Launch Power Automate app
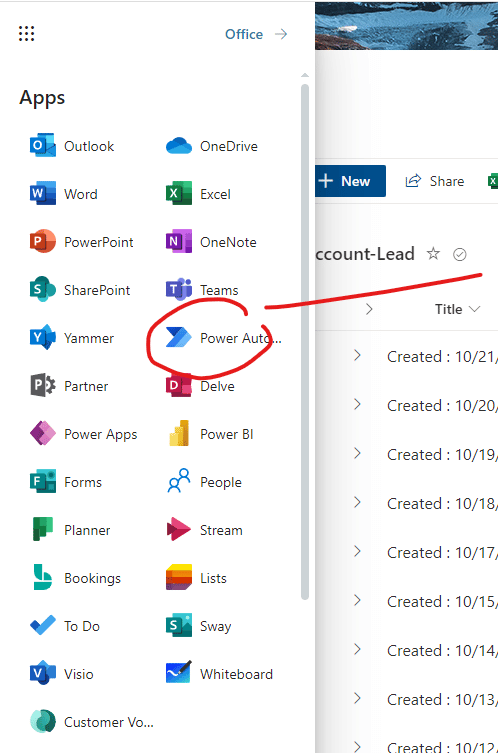 (x=223, y=338)
